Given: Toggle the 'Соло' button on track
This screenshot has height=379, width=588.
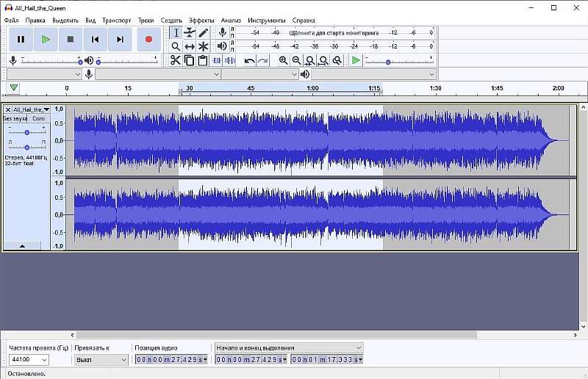Looking at the screenshot, I should pyautogui.click(x=38, y=118).
